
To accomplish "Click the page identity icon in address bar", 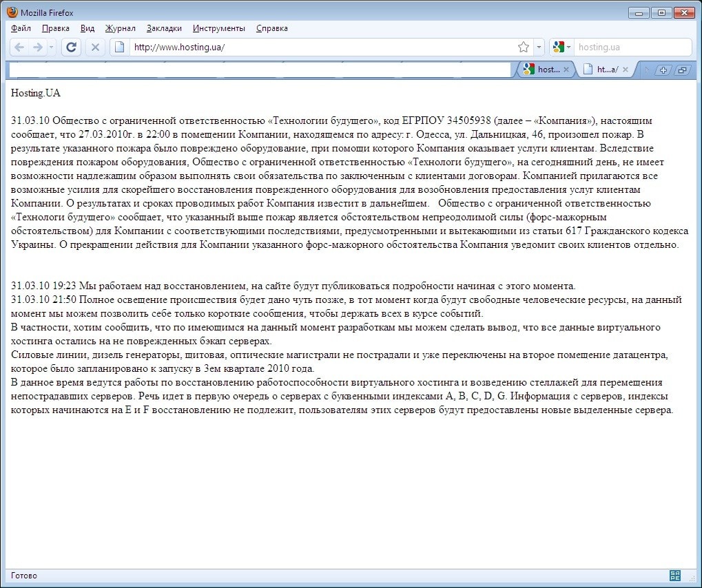I will coord(119,48).
